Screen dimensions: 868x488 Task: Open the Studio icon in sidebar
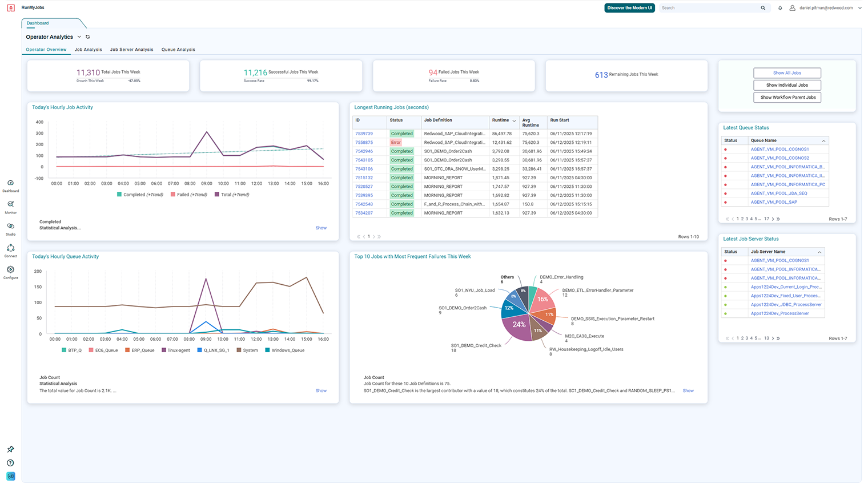pyautogui.click(x=10, y=227)
